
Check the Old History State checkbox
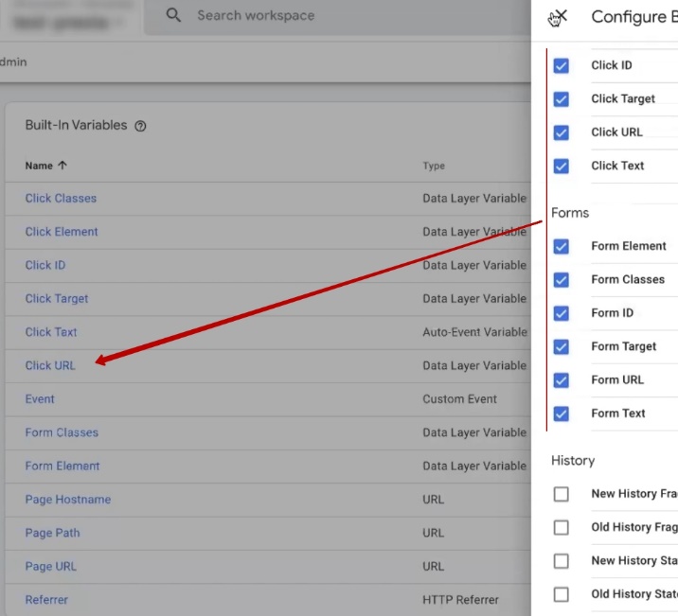562,594
